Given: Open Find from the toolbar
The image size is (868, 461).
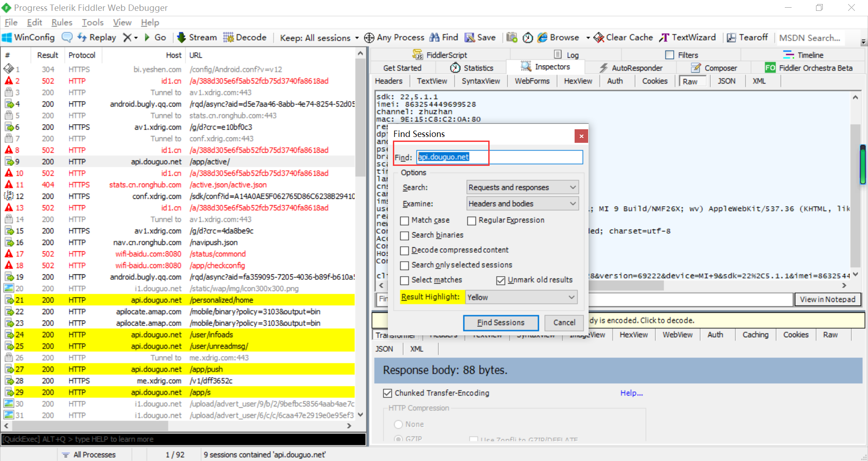Looking at the screenshot, I should point(443,38).
